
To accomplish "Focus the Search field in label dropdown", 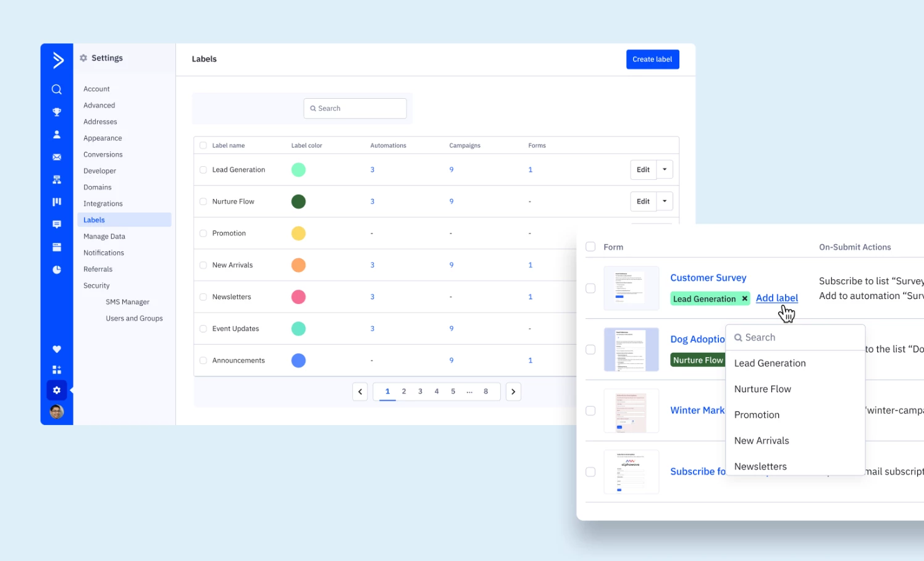I will click(x=796, y=338).
